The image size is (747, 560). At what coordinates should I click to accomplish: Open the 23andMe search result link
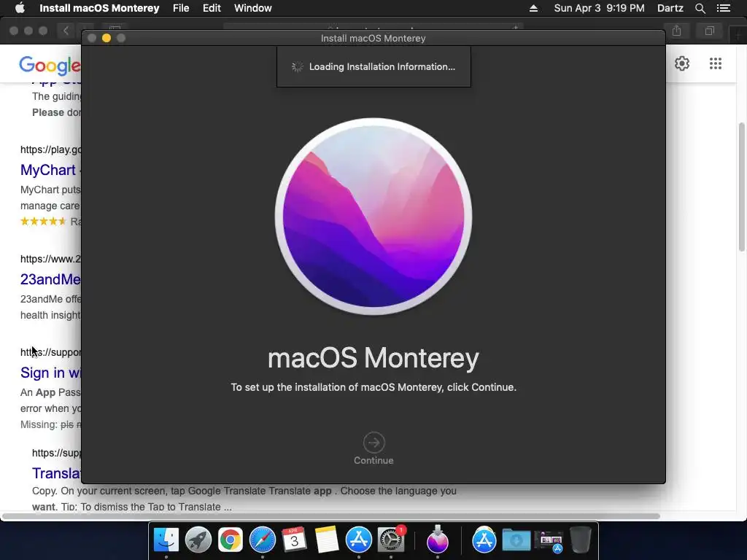[50, 279]
